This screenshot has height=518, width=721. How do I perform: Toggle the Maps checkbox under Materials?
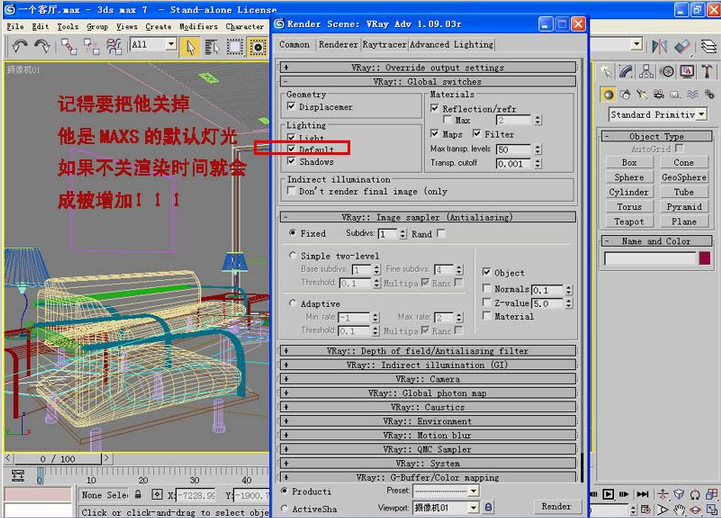coord(435,133)
